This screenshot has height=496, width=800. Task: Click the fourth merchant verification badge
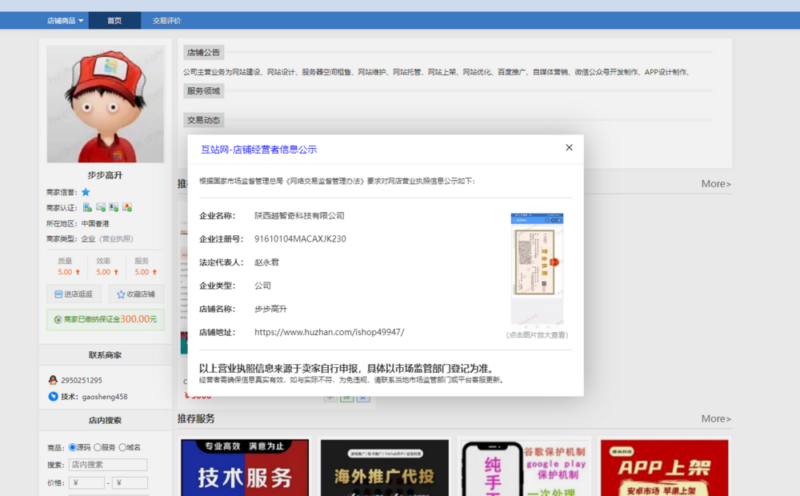coord(127,207)
